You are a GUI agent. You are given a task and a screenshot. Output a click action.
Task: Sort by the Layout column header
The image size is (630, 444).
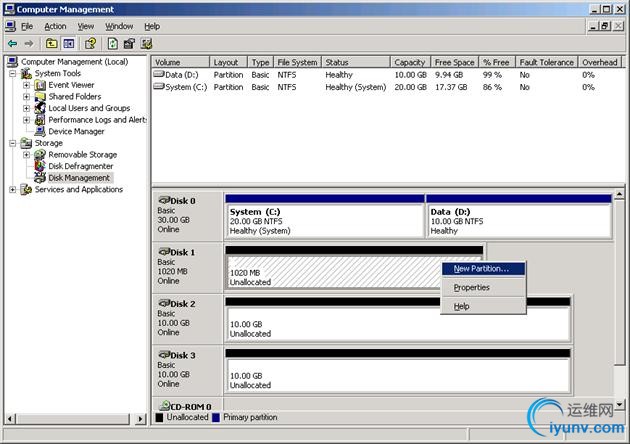[x=228, y=62]
